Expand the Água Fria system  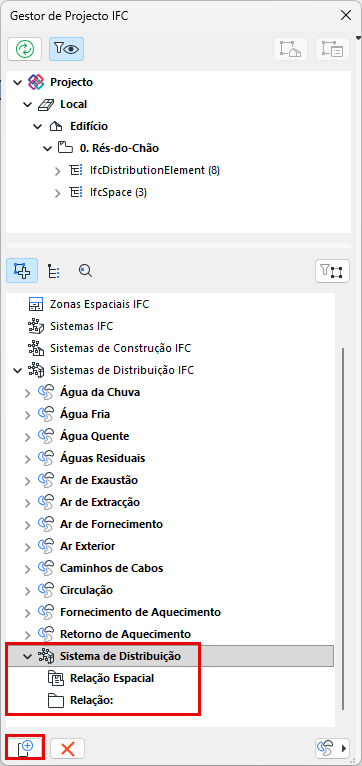28,414
